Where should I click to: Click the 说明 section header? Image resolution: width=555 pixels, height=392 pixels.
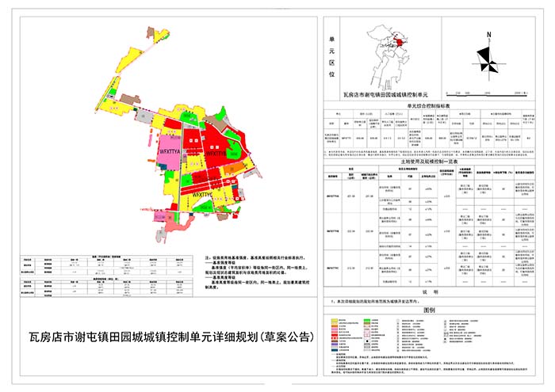(429, 291)
